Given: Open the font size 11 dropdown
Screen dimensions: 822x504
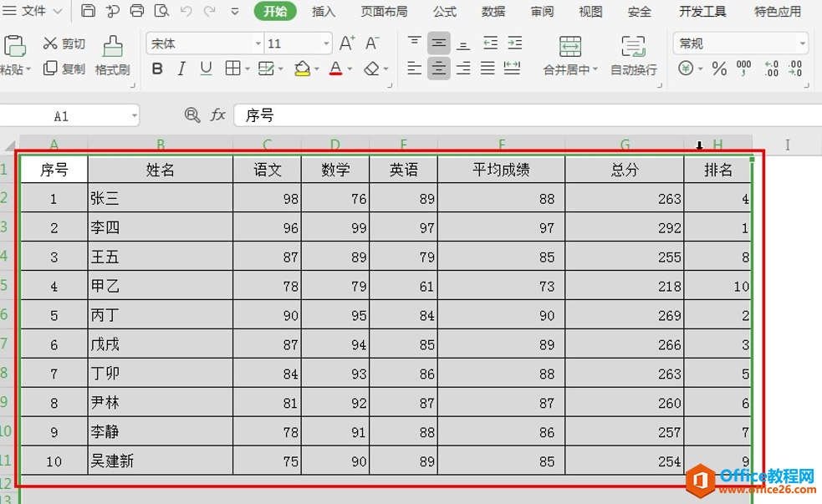Looking at the screenshot, I should point(326,43).
